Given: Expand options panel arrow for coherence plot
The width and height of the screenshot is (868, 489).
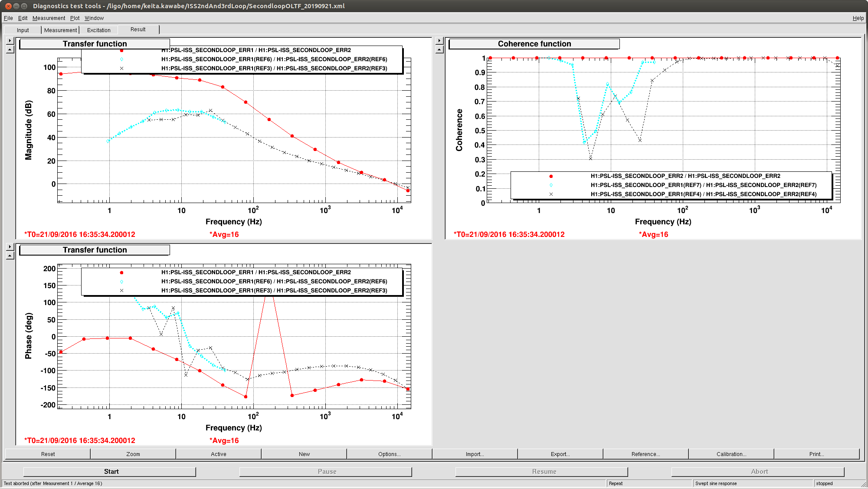Looking at the screenshot, I should 439,41.
